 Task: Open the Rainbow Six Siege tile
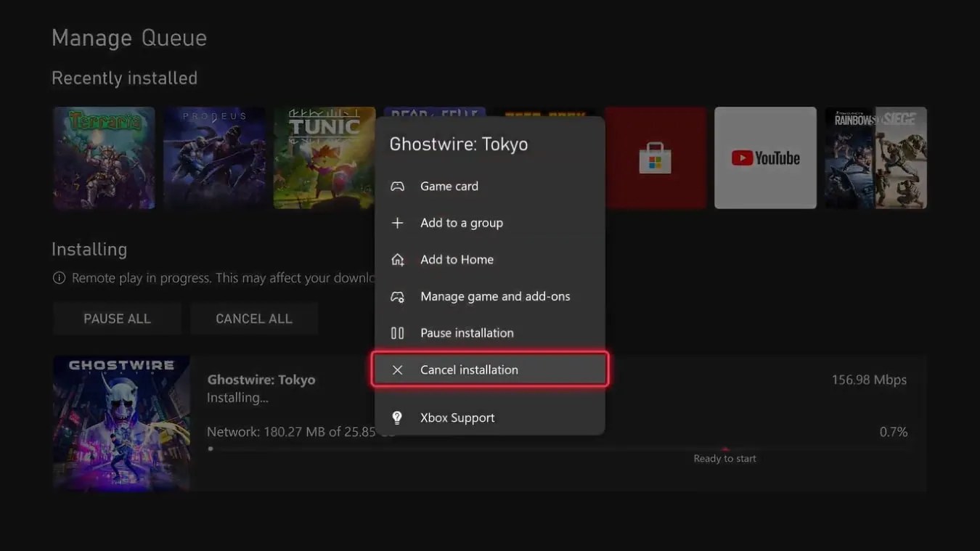875,158
